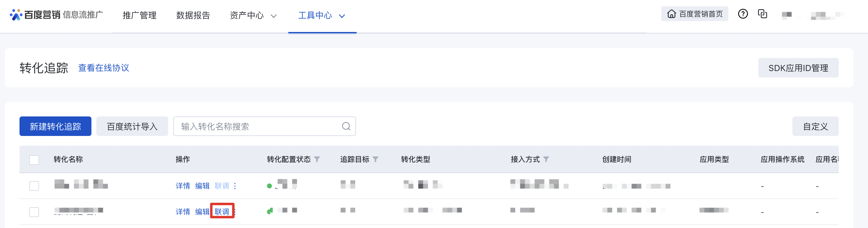Click the 转化类型 column header
This screenshot has height=228, width=868.
[x=415, y=159]
